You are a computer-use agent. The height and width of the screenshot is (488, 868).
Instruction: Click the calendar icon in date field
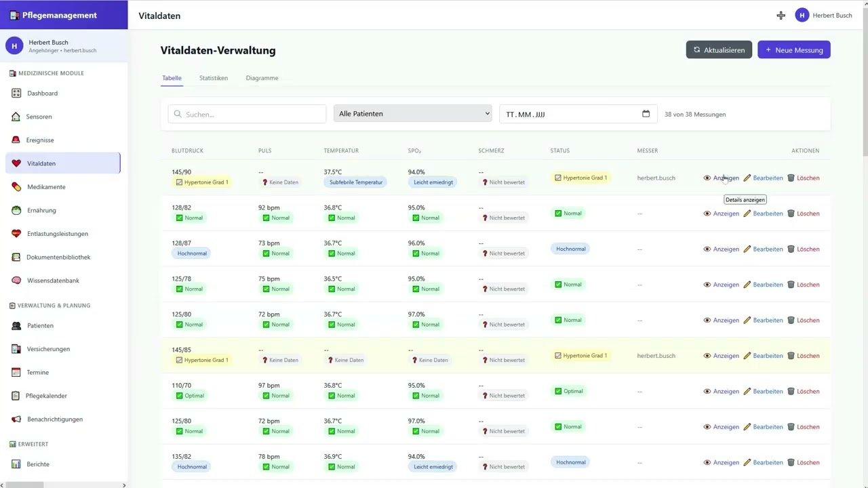tap(646, 114)
